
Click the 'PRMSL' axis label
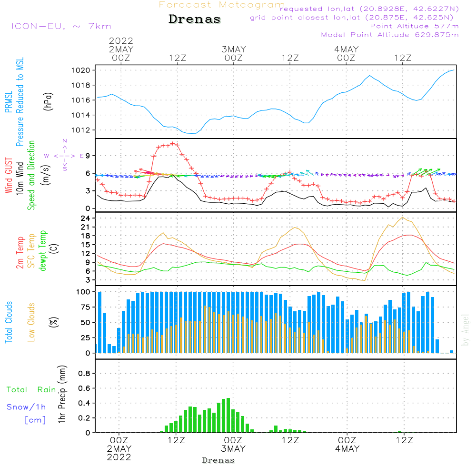tap(9, 102)
